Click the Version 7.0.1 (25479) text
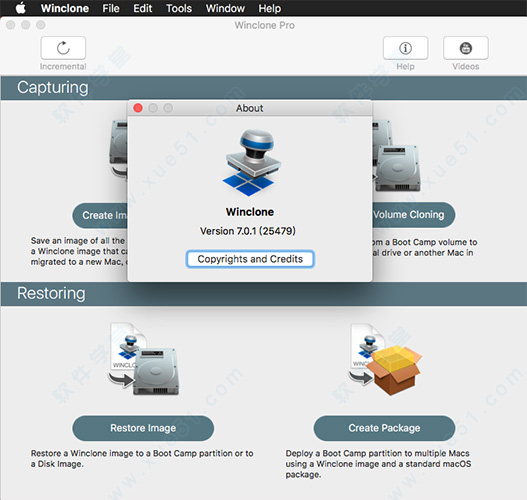 (248, 231)
